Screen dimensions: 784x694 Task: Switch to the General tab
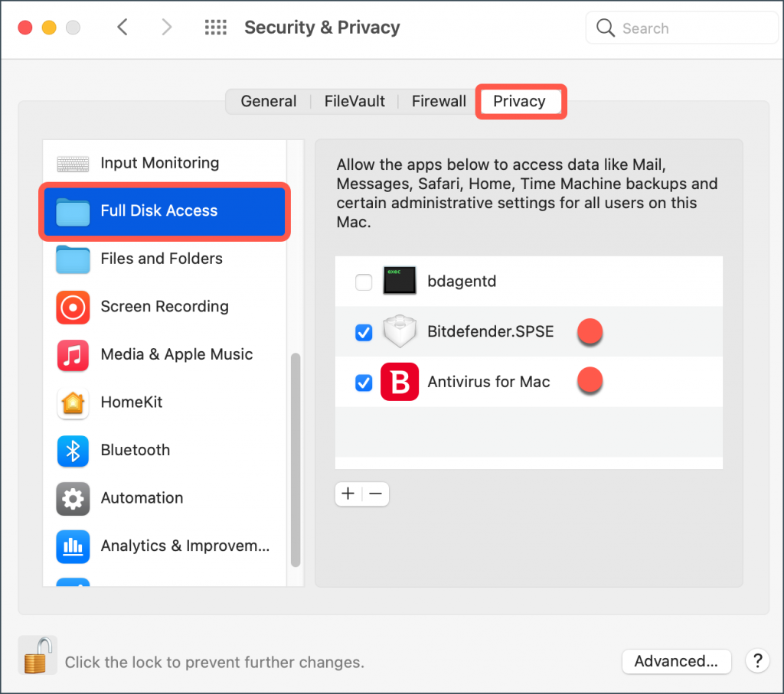click(x=269, y=101)
